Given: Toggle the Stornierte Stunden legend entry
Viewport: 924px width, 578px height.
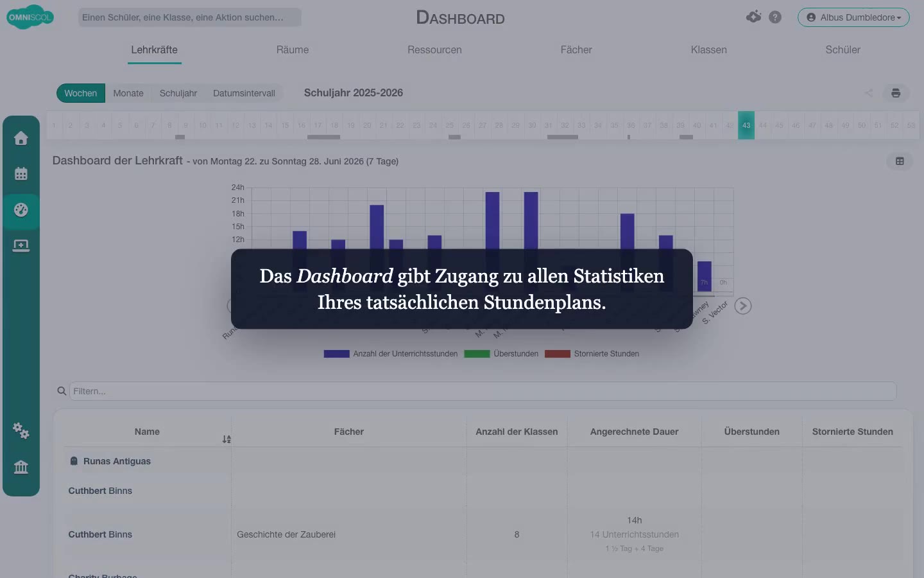Looking at the screenshot, I should click(592, 354).
